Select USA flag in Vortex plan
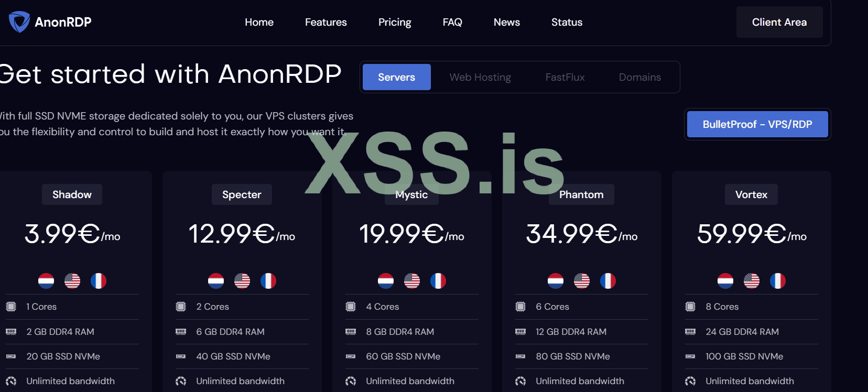Image resolution: width=868 pixels, height=392 pixels. (752, 281)
